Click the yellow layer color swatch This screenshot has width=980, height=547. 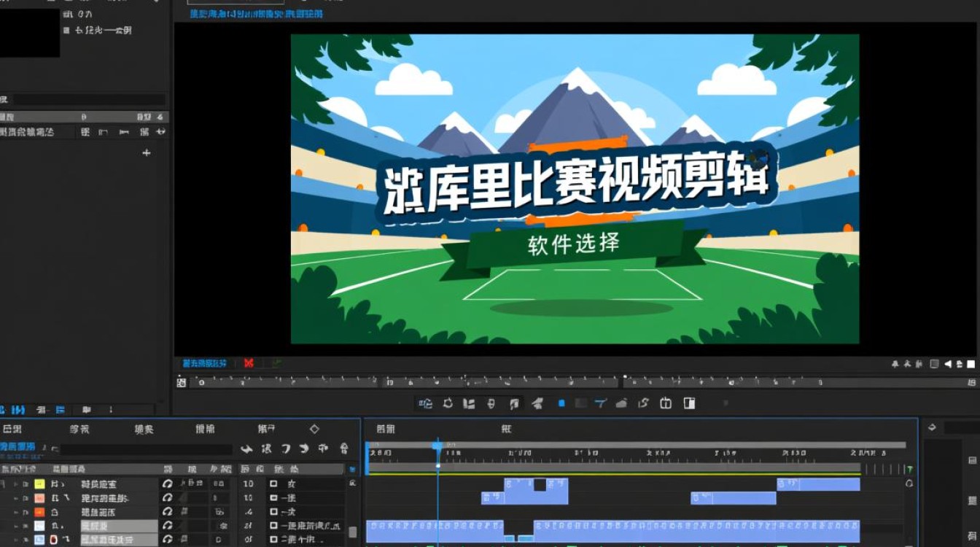(x=38, y=482)
